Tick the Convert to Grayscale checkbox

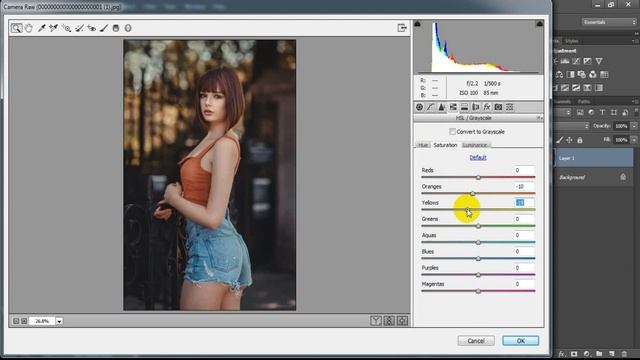(452, 131)
